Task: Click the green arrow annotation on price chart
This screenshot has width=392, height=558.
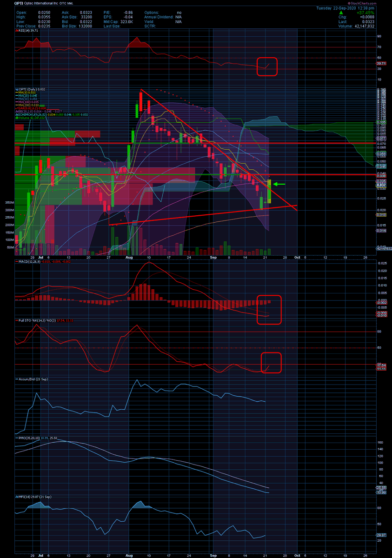Action: click(279, 185)
